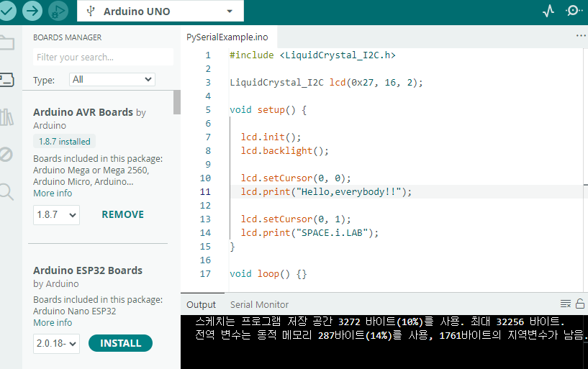
Task: Open the 1.8.7 version dropdown for AVR Boards
Action: point(56,214)
